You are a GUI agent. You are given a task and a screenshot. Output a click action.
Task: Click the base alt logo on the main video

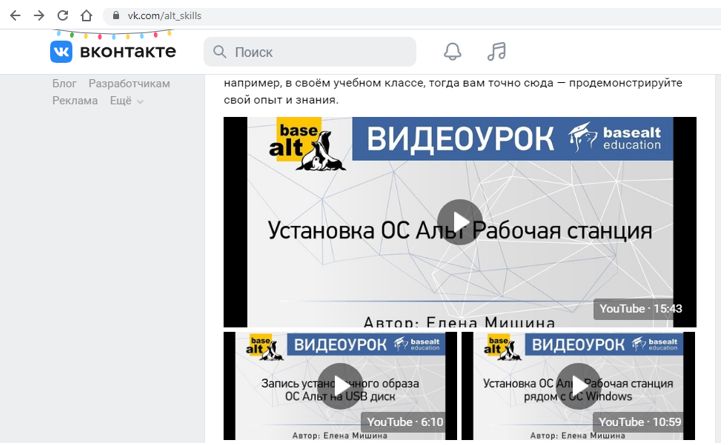(x=306, y=144)
